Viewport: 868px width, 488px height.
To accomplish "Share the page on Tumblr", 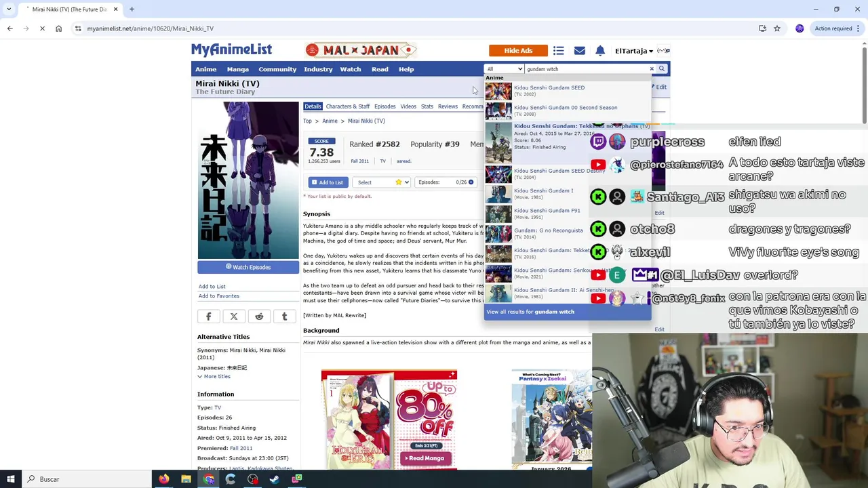I will point(284,317).
